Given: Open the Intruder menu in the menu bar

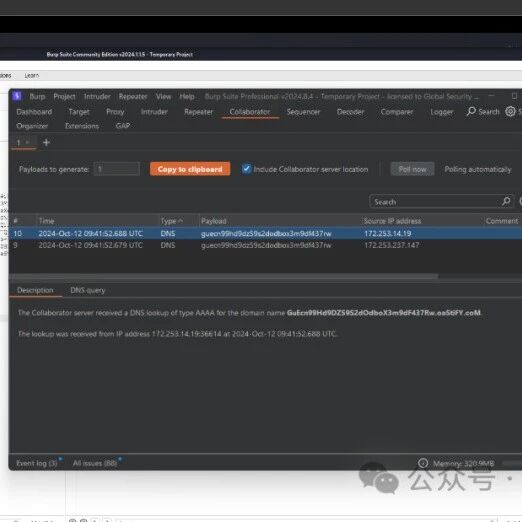Looking at the screenshot, I should (x=97, y=97).
